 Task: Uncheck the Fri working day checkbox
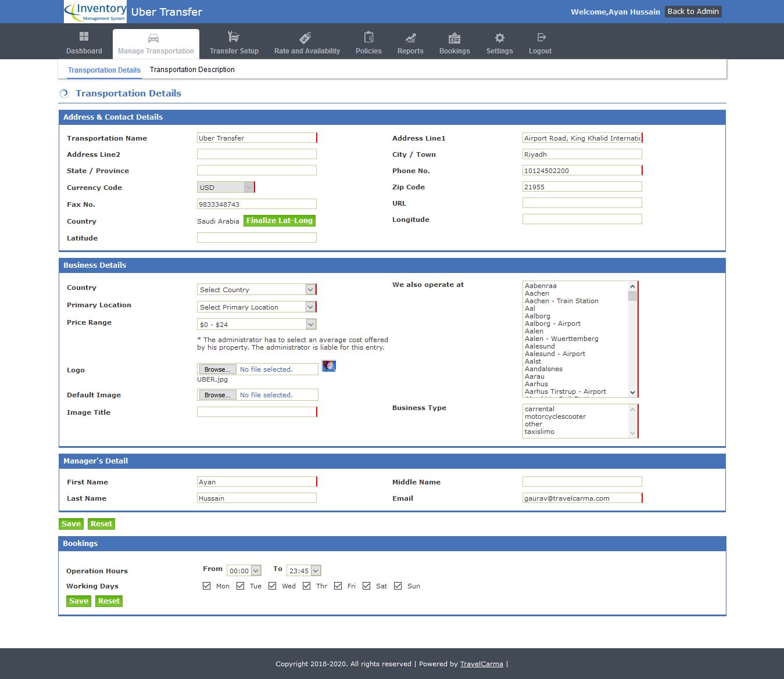coord(338,585)
